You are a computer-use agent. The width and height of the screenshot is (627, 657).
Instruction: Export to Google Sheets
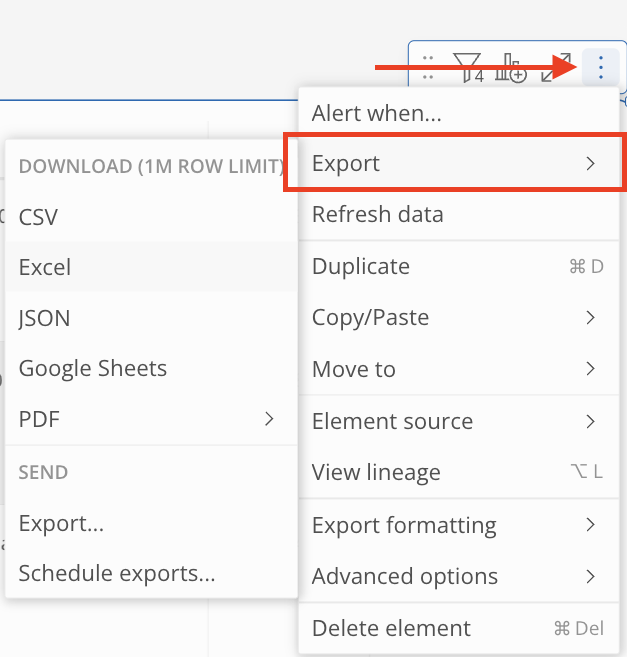click(151, 368)
